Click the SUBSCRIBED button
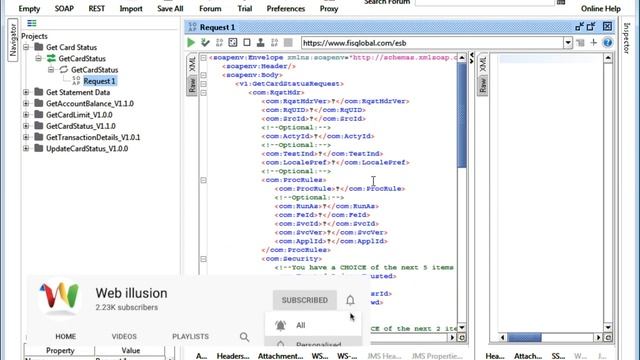This screenshot has width=640, height=360. pos(304,300)
